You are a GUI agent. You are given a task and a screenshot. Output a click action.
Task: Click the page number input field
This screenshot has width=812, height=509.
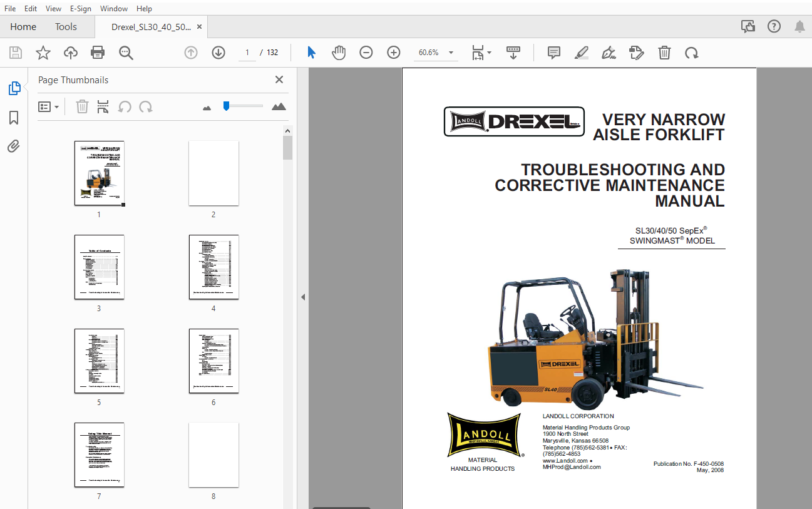tap(247, 53)
